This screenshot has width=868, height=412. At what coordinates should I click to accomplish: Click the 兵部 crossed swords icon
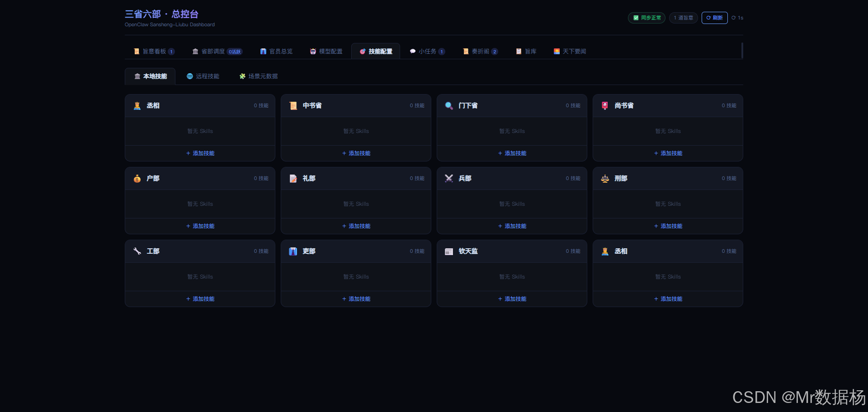449,179
